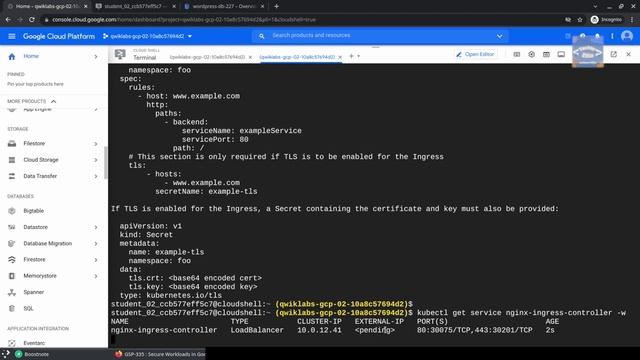Close the second Cloud Shell terminal tab
This screenshot has height=360, width=640.
(x=340, y=57)
